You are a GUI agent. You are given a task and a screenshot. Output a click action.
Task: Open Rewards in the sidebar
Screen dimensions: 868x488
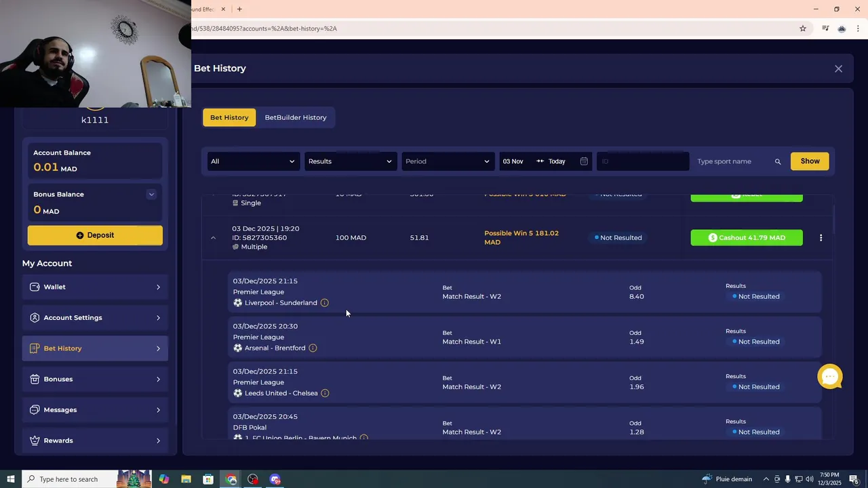click(95, 441)
